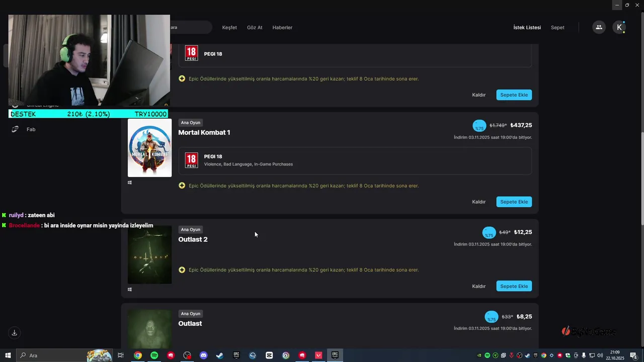Click the page vertical scrollbar
Screen dimensions: 644x362
tap(641, 178)
